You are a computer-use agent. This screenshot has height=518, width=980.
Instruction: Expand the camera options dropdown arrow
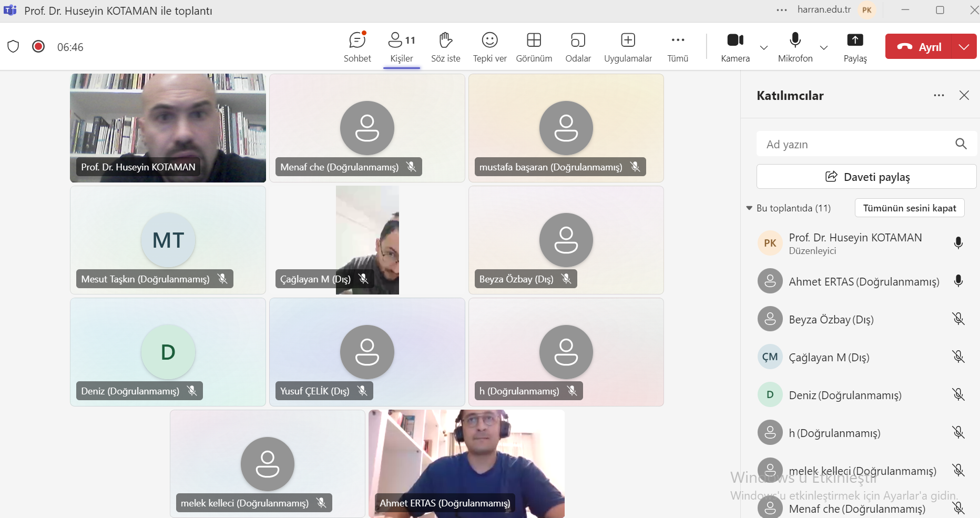[764, 47]
